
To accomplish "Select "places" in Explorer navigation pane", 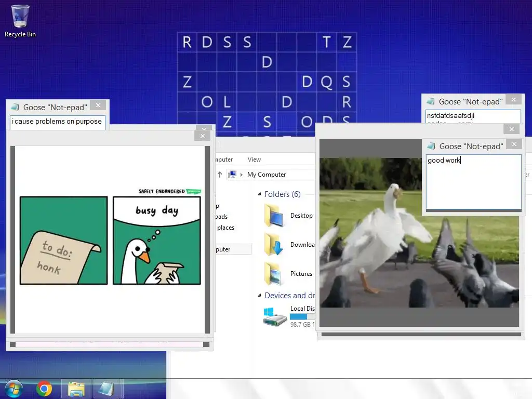I will click(x=225, y=228).
